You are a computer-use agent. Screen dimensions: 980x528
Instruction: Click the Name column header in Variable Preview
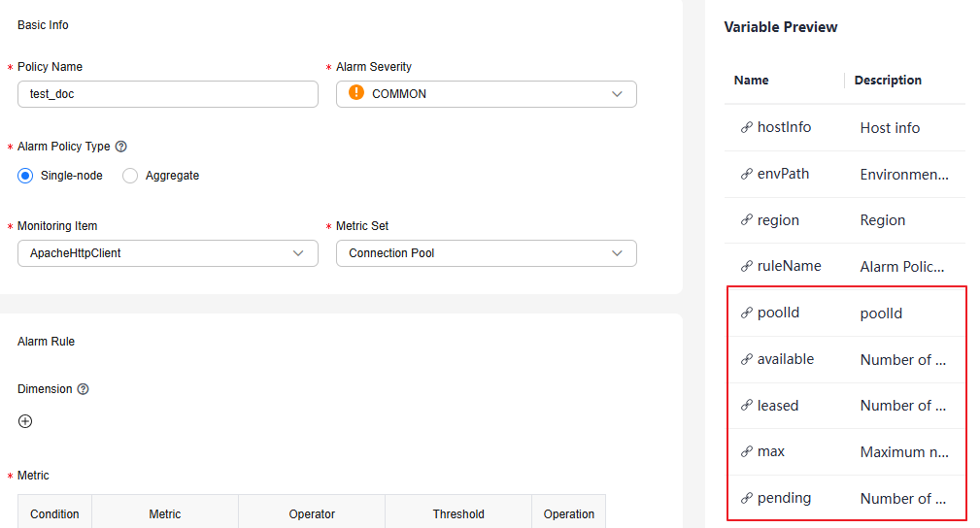click(751, 80)
